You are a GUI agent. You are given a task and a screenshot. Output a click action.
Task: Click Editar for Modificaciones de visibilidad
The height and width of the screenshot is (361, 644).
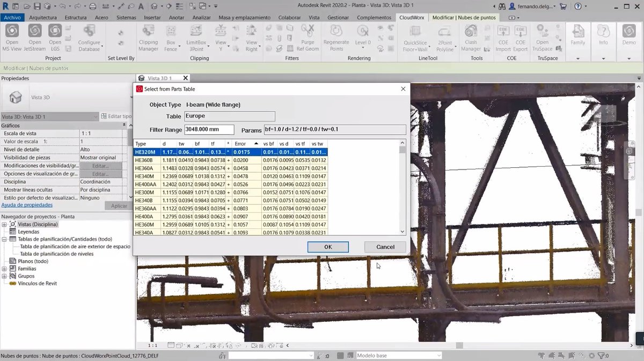tap(100, 166)
